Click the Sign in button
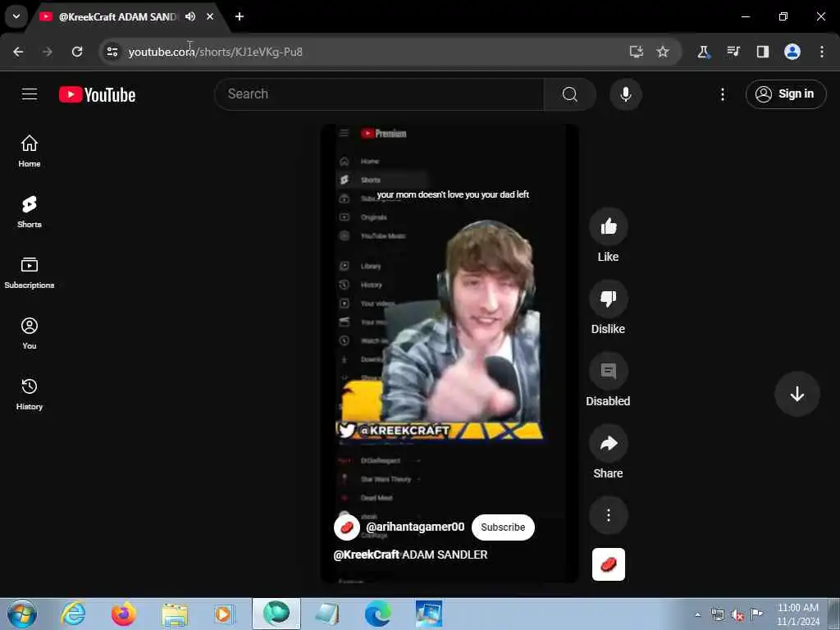 (786, 94)
